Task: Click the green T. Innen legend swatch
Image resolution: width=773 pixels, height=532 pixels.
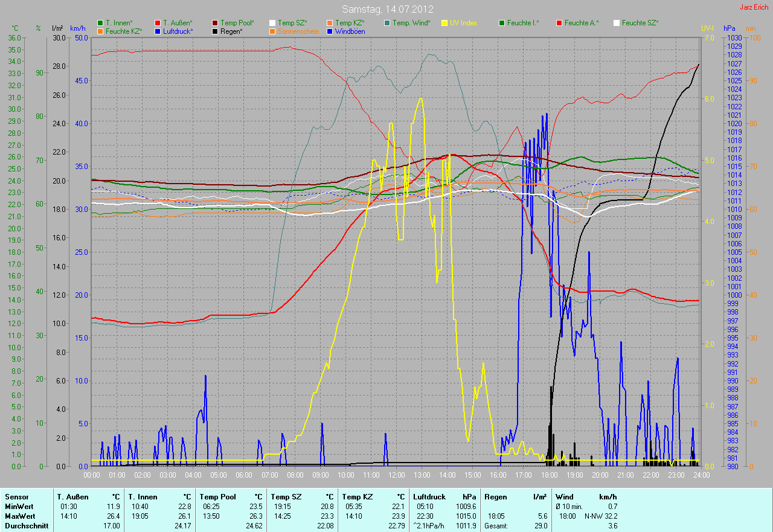Action: tap(100, 23)
